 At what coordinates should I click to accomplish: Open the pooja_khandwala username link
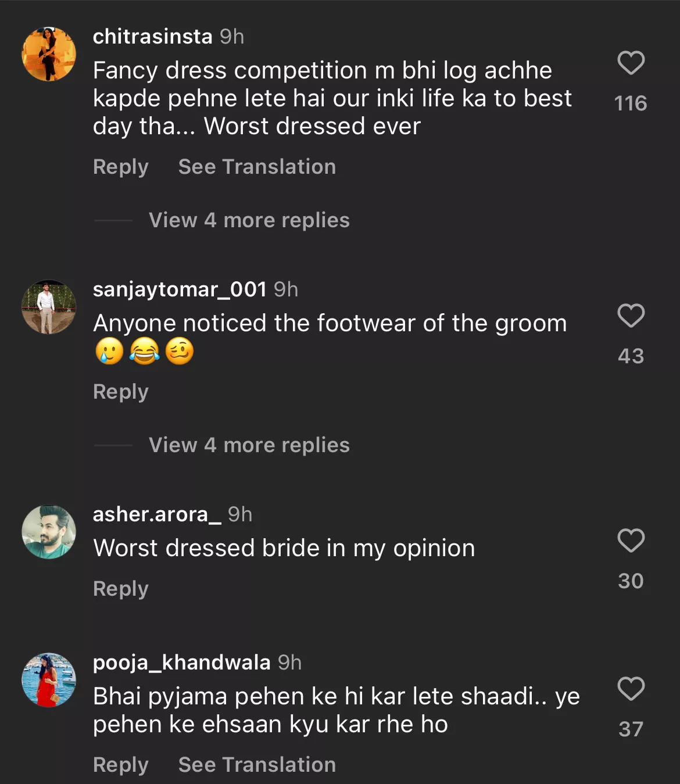[x=181, y=663]
